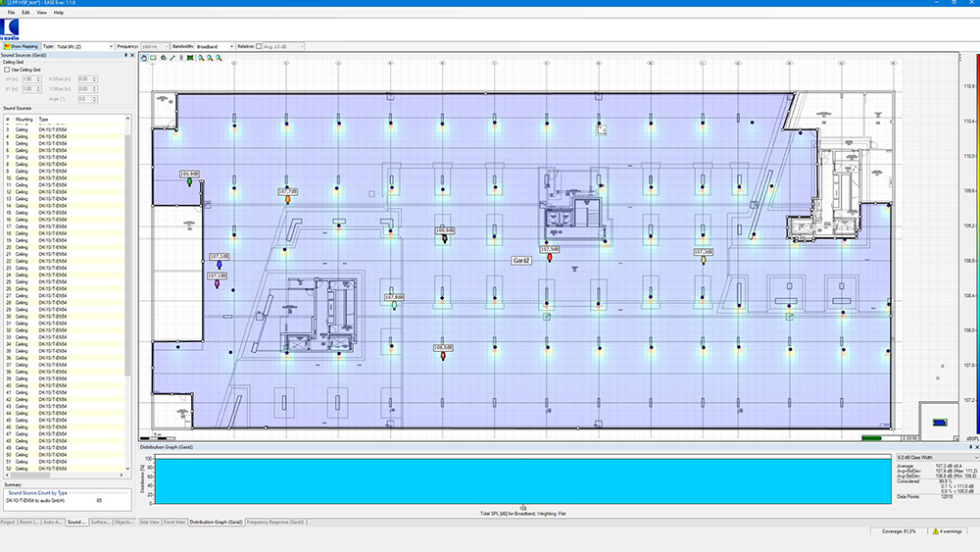Activate the green measure line tool
The height and width of the screenshot is (552, 980).
coord(172,58)
